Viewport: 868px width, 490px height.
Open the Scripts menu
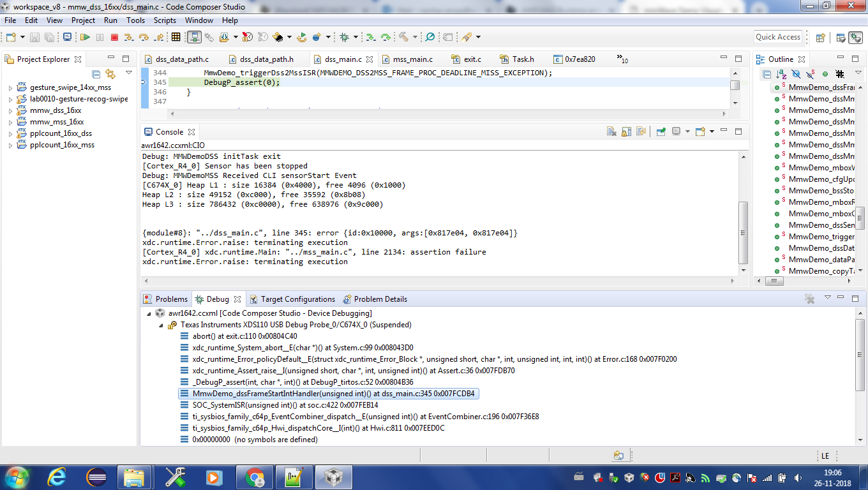[x=165, y=20]
